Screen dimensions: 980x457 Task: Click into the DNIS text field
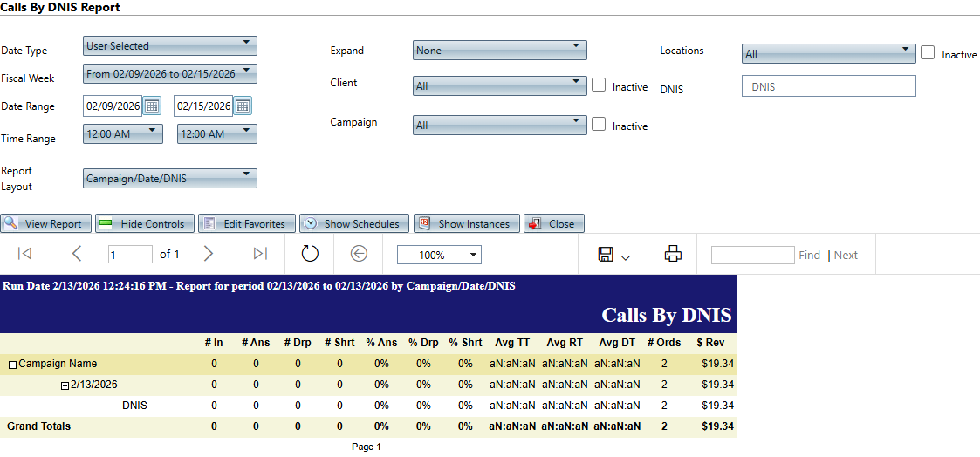(x=828, y=86)
